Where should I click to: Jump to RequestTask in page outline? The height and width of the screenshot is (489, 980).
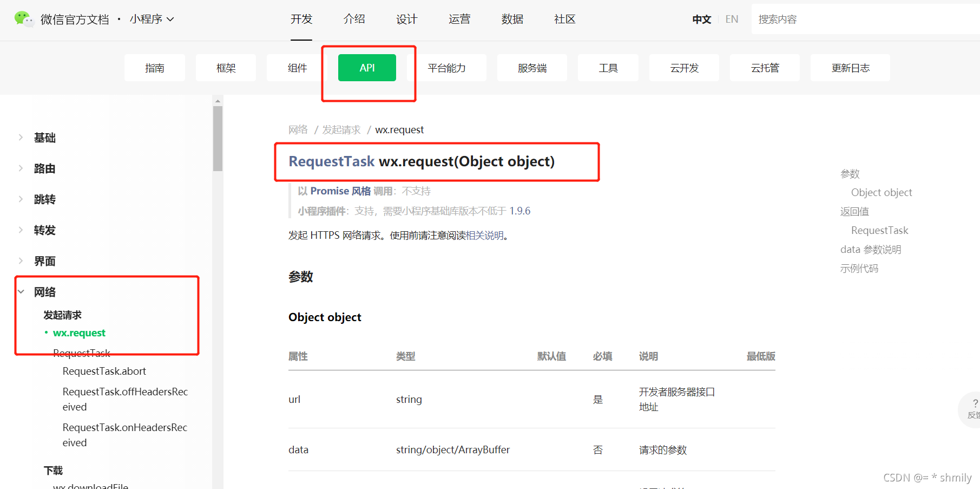point(880,230)
